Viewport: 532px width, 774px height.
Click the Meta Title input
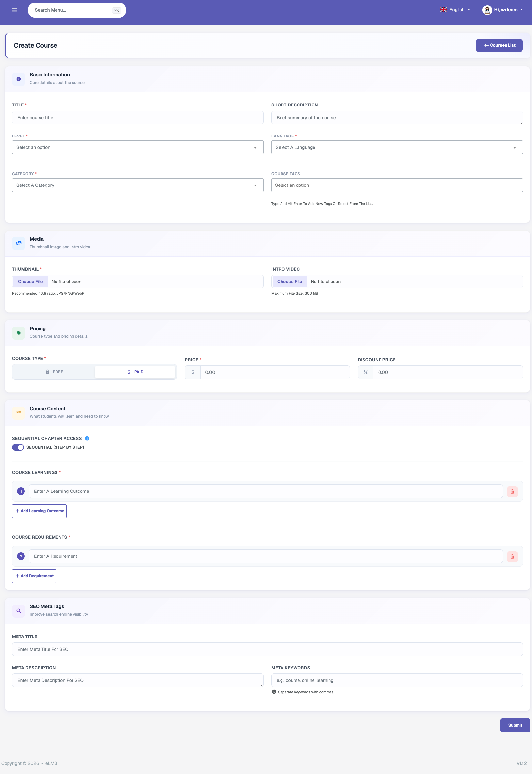click(x=267, y=649)
